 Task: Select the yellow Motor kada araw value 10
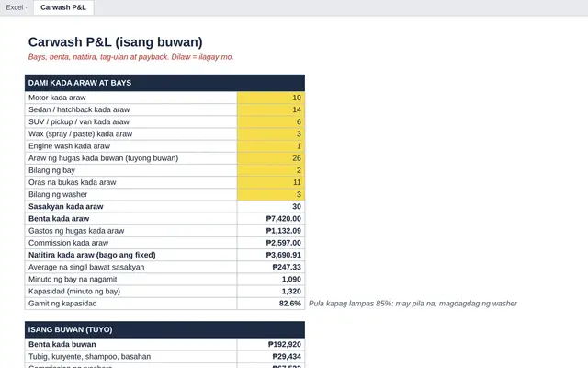[271, 98]
